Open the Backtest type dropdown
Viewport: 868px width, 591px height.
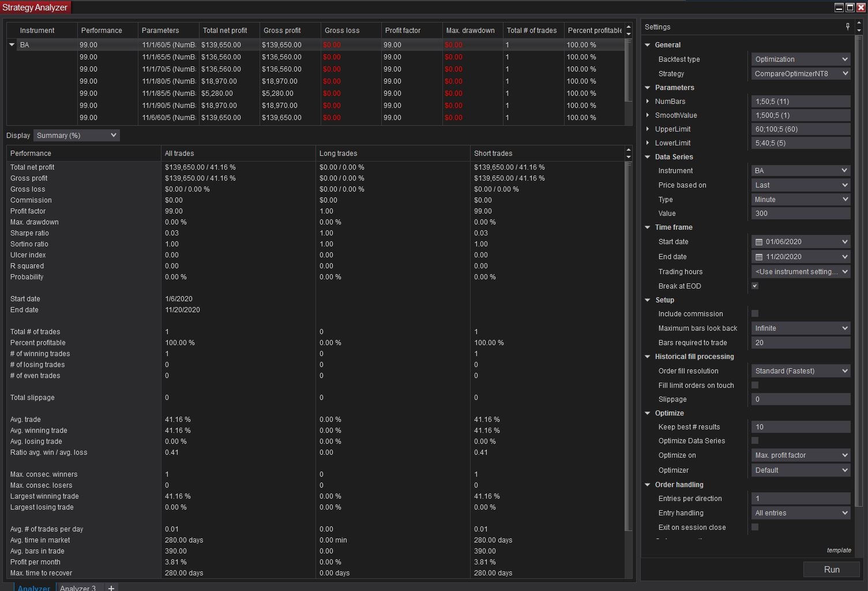[x=801, y=59]
